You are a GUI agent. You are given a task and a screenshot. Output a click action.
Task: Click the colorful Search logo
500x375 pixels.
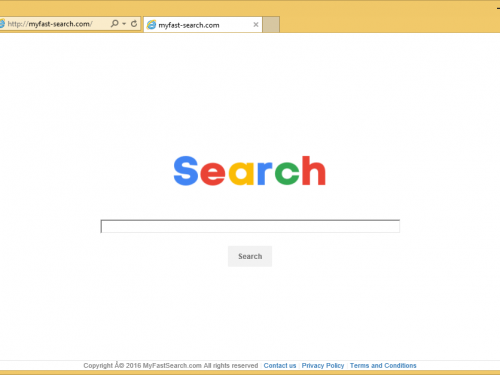coord(249,171)
